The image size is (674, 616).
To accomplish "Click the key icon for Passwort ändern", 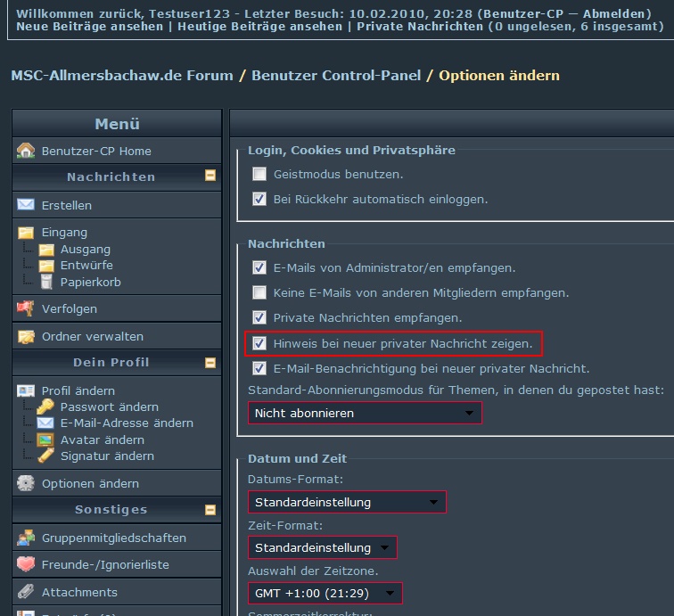I will [x=46, y=407].
